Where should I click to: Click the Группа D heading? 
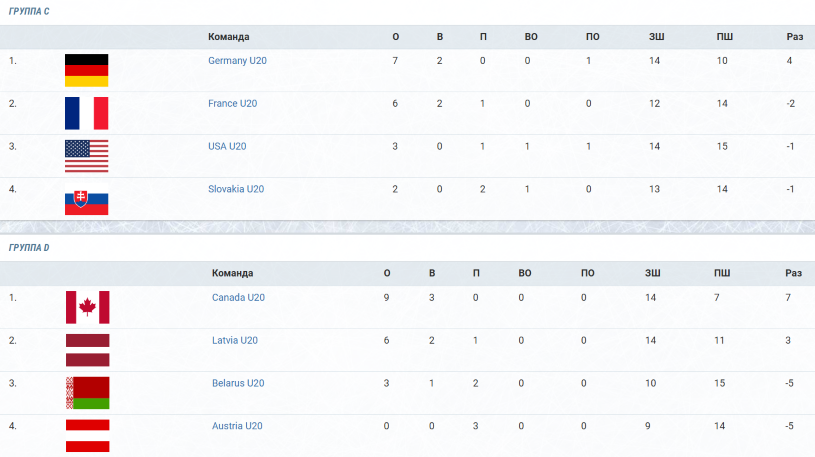click(x=29, y=247)
